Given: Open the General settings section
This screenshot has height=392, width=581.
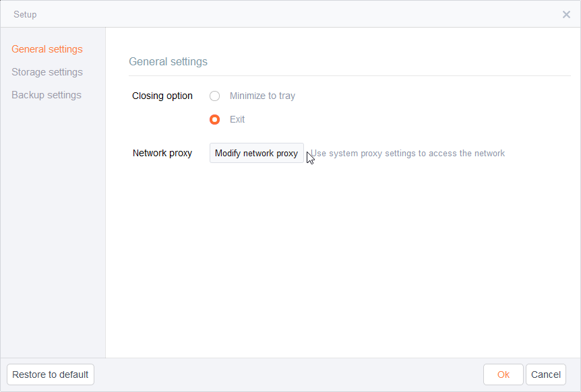Looking at the screenshot, I should [x=47, y=49].
